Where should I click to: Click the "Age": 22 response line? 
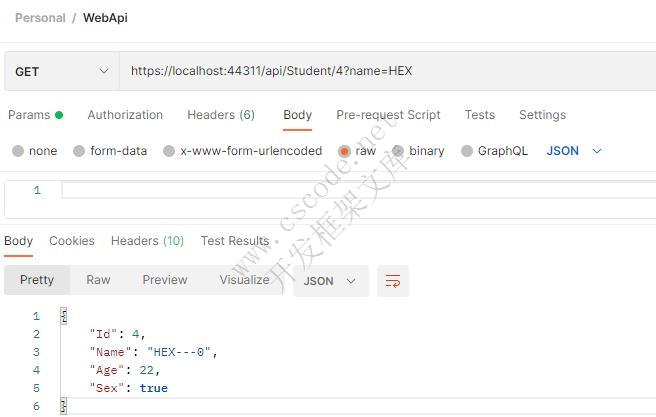tap(124, 370)
